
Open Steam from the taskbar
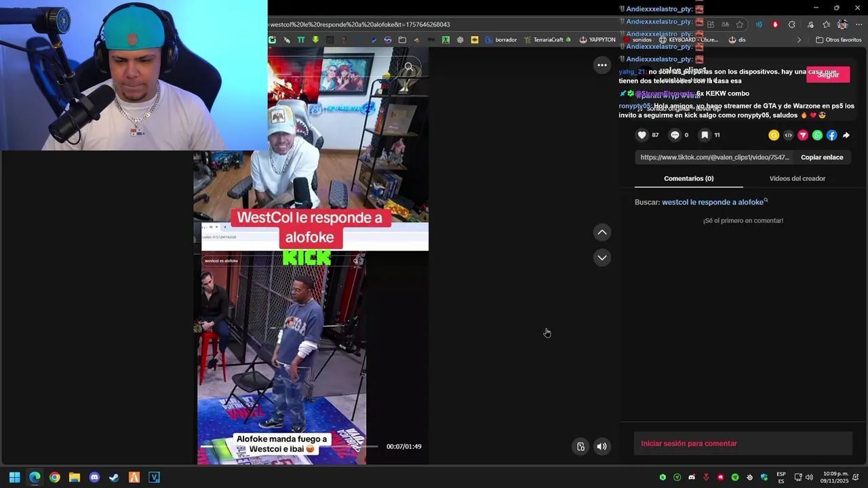pos(114,477)
